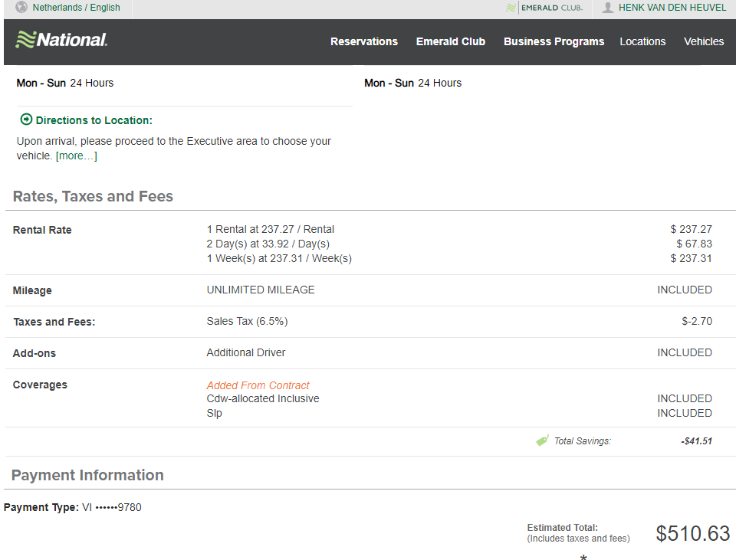
Task: Click the globe icon beside Netherlands / English
Action: pos(21,7)
